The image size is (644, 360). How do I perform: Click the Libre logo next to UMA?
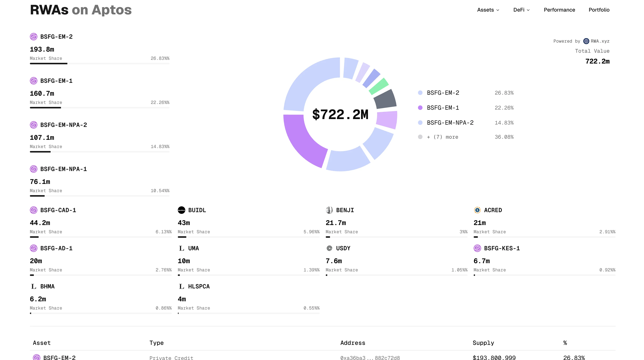[x=182, y=248]
